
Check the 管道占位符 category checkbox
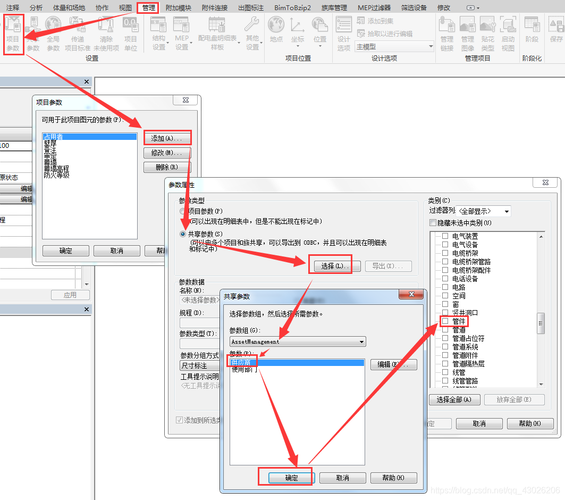[x=445, y=338]
